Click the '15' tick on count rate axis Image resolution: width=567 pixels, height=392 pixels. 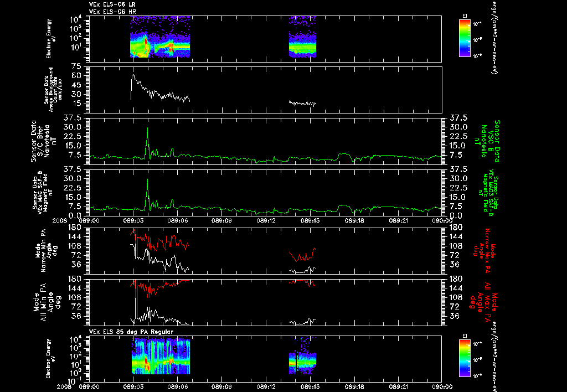77,104
